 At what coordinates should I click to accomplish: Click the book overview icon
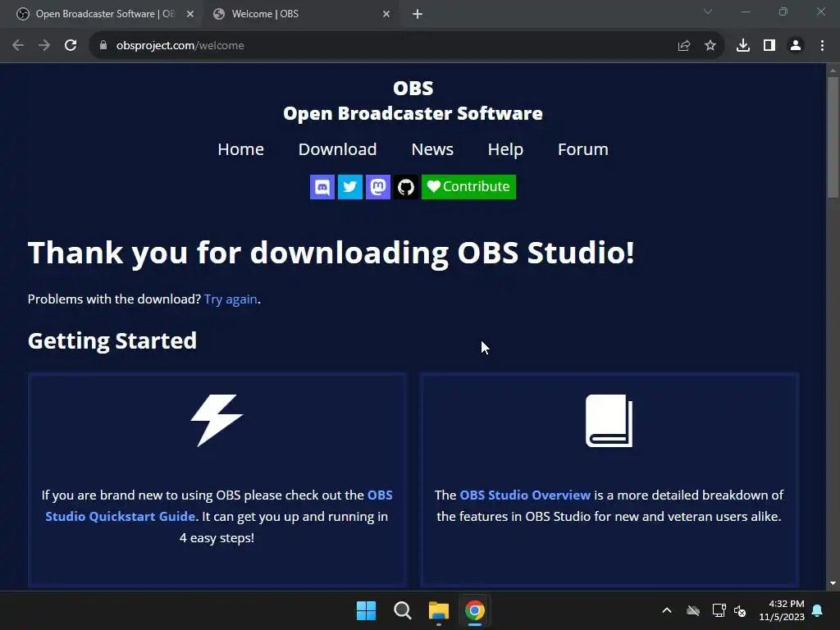coord(609,421)
